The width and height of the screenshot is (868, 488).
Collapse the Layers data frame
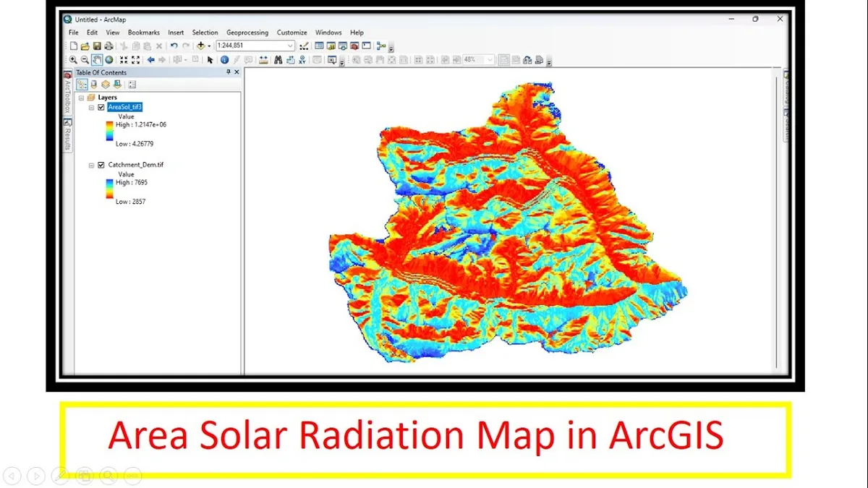[x=81, y=97]
